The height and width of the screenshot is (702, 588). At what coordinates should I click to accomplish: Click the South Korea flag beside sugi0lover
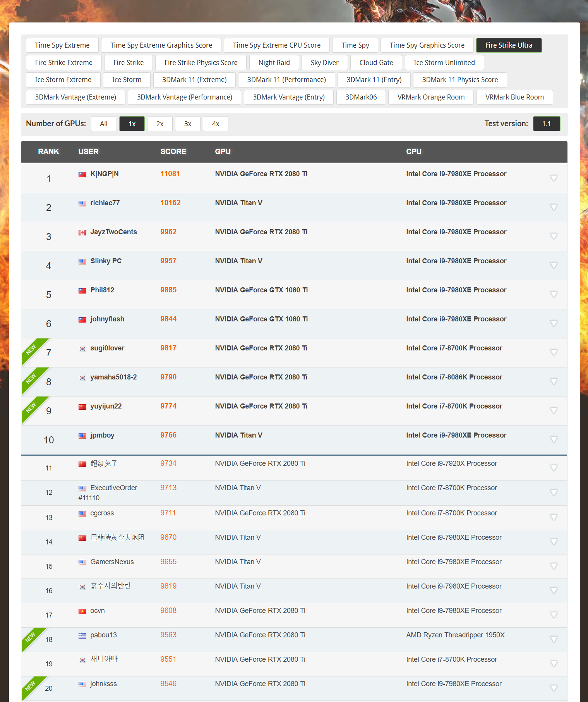click(82, 349)
